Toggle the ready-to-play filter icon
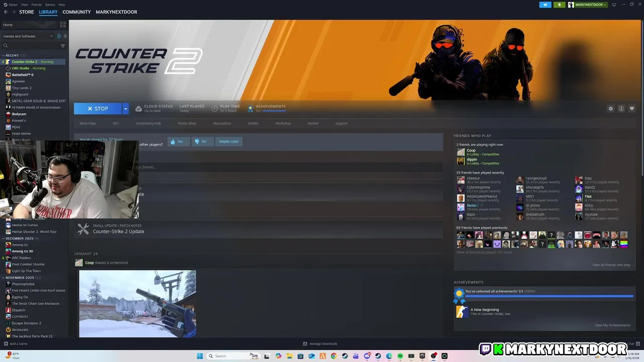 pyautogui.click(x=64, y=36)
